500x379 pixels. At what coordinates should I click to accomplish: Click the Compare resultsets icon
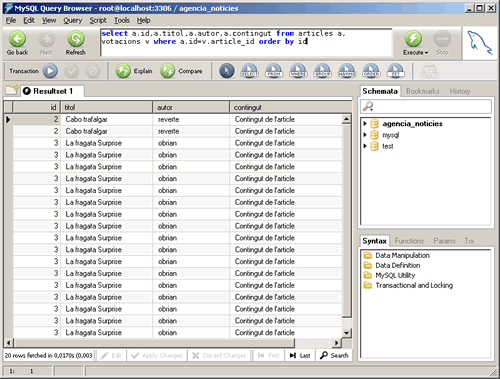click(167, 71)
